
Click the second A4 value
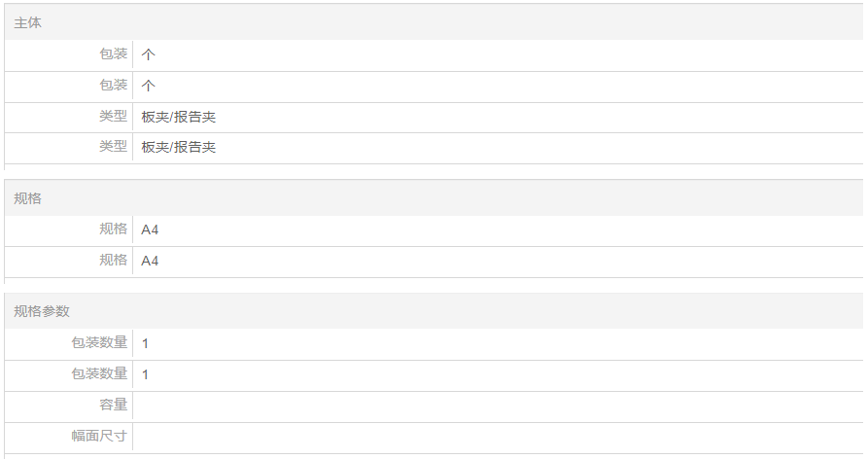coord(150,261)
